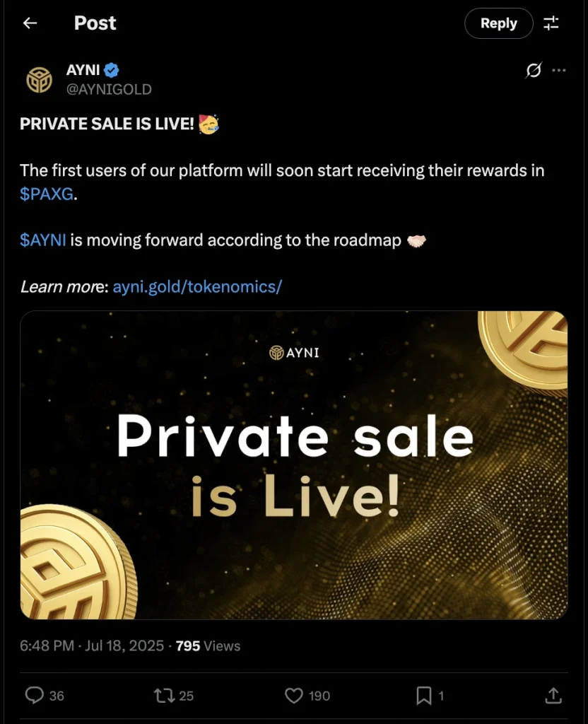Open timeline settings via the sliders icon

coord(551,23)
